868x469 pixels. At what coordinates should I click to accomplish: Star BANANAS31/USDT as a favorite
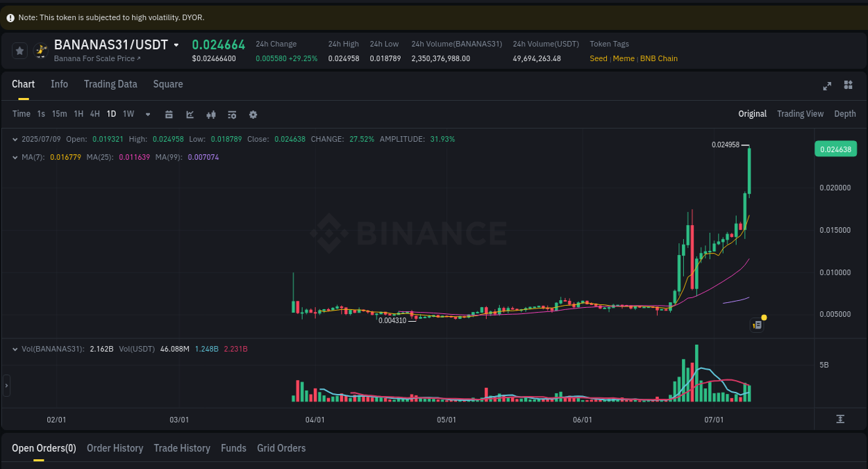pyautogui.click(x=19, y=50)
